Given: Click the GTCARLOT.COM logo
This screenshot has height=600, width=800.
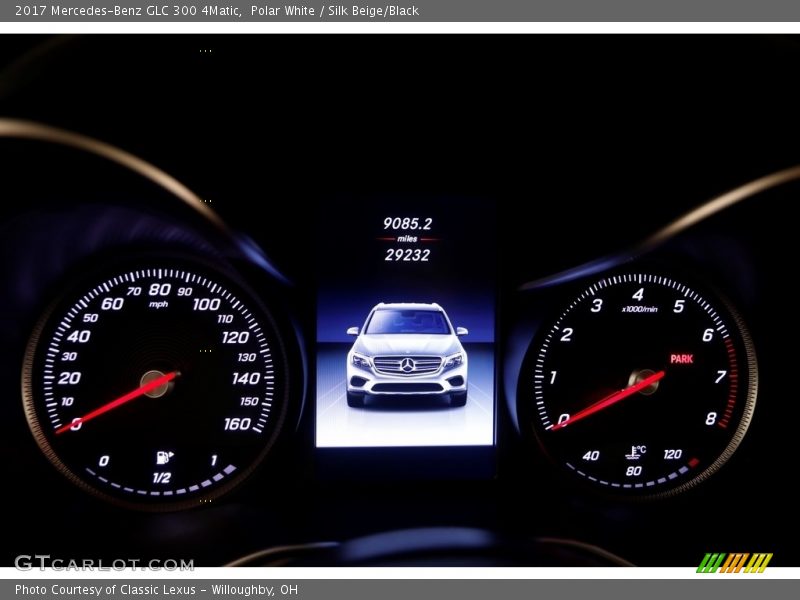Looking at the screenshot, I should tap(104, 563).
